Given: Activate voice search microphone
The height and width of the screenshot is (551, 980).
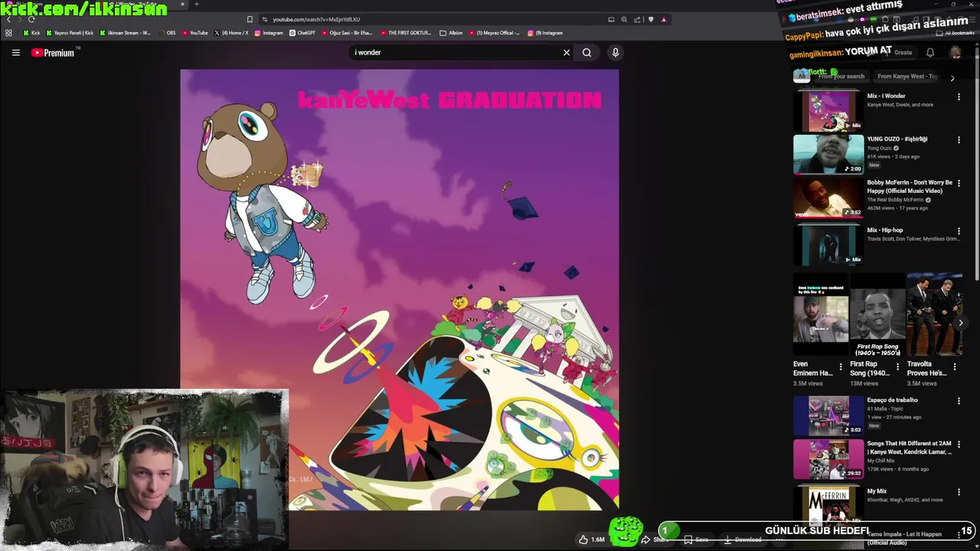Looking at the screenshot, I should click(x=615, y=53).
